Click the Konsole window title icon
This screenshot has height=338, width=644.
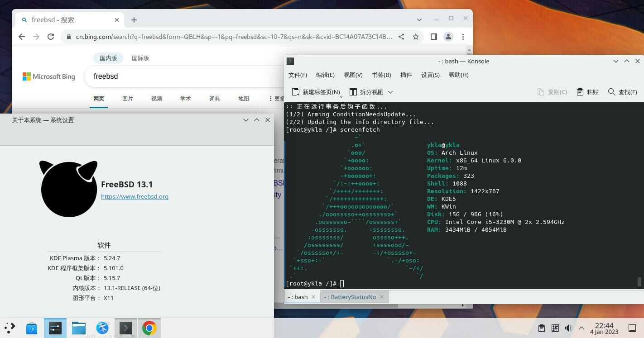(x=291, y=61)
